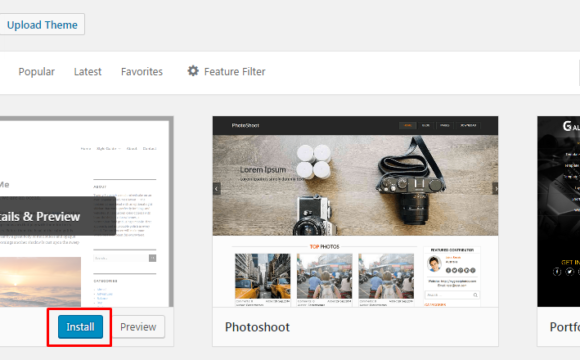Click the contributor avatar in Photoshoot preview
This screenshot has height=360, width=580.
[x=434, y=264]
